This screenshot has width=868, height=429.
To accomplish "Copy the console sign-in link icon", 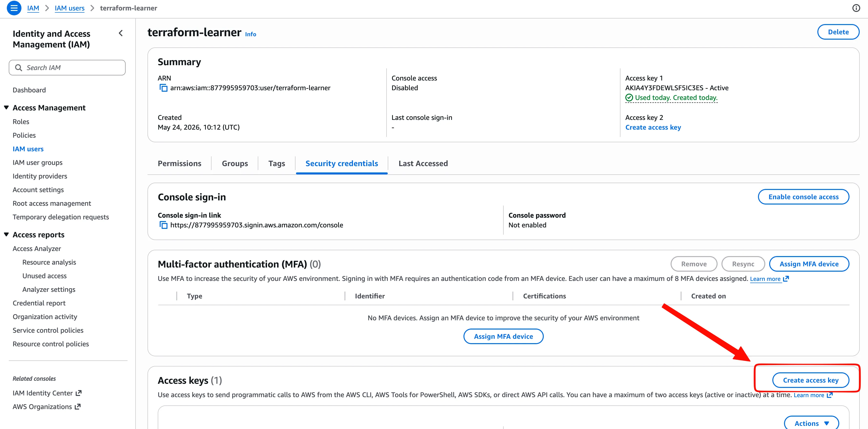I will click(x=163, y=225).
